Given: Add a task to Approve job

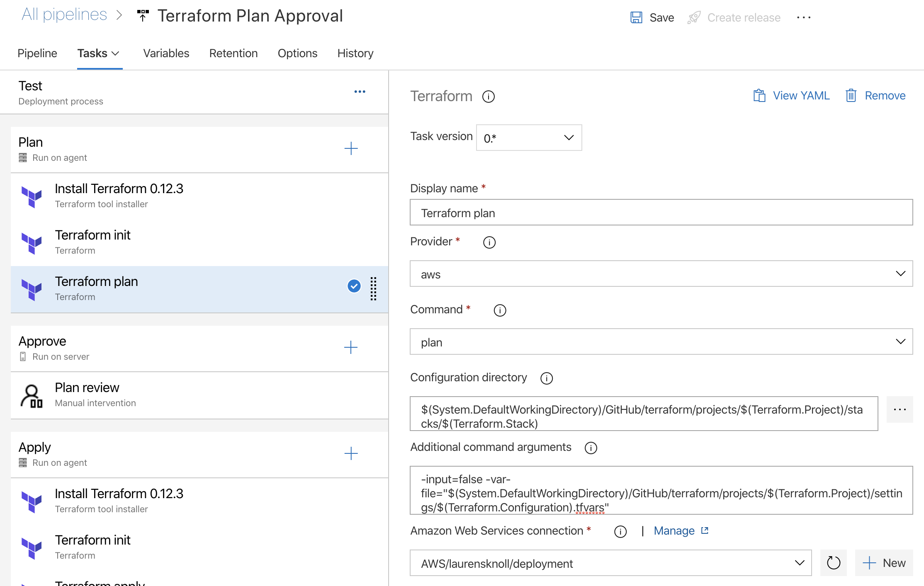Looking at the screenshot, I should click(x=351, y=347).
